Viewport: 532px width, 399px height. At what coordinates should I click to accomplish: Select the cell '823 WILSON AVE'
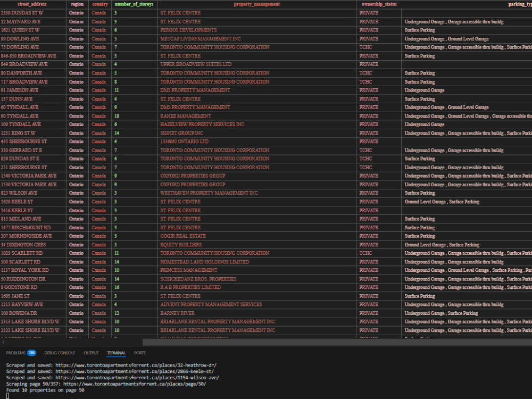pyautogui.click(x=33, y=193)
